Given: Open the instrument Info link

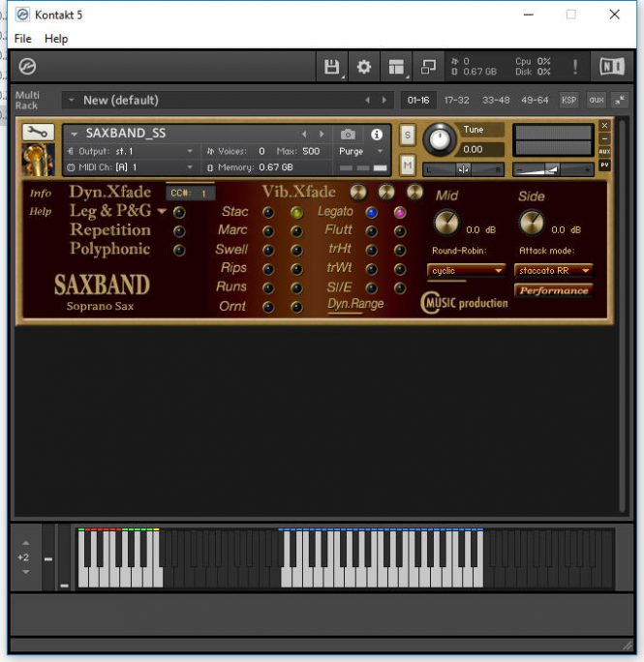Looking at the screenshot, I should click(41, 194).
